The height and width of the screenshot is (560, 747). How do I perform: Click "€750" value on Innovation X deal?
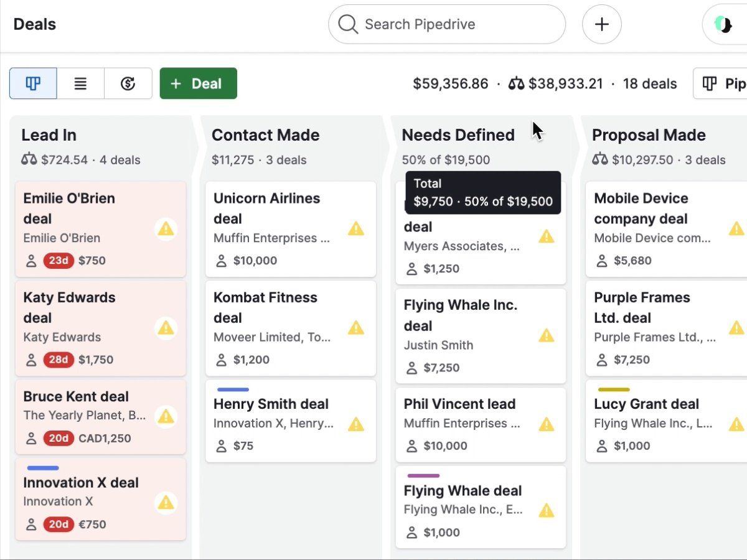pyautogui.click(x=92, y=525)
